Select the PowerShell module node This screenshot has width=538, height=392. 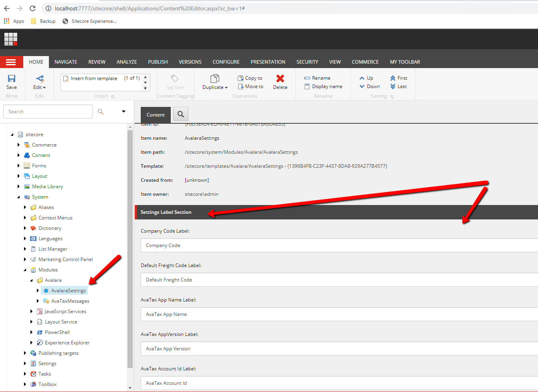pos(57,332)
